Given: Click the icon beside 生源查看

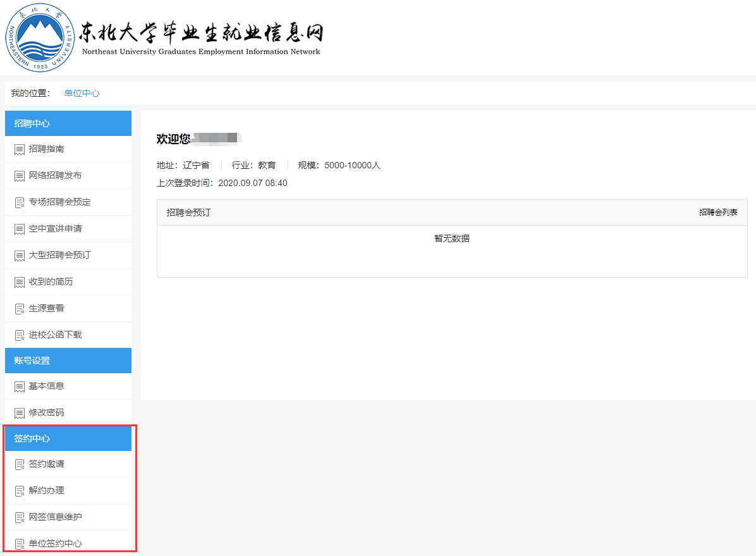Looking at the screenshot, I should (x=20, y=309).
